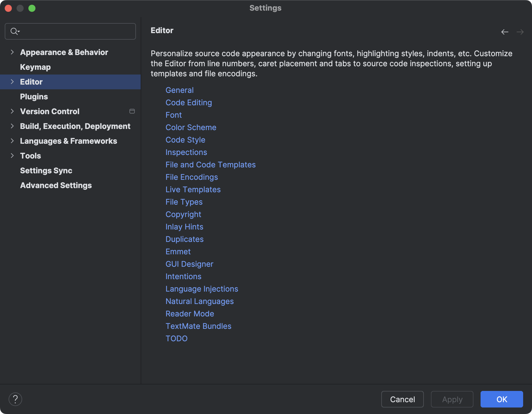Click the project scope icon beside Version Control
This screenshot has height=414, width=532.
[x=132, y=111]
